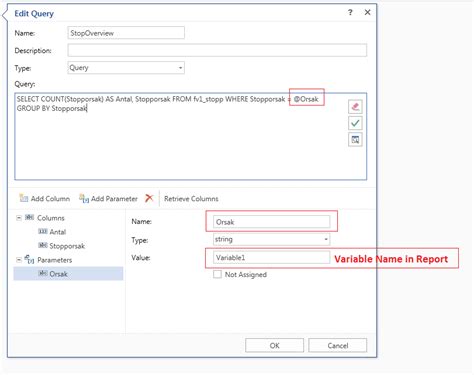Open the query Type dropdown

pos(126,68)
